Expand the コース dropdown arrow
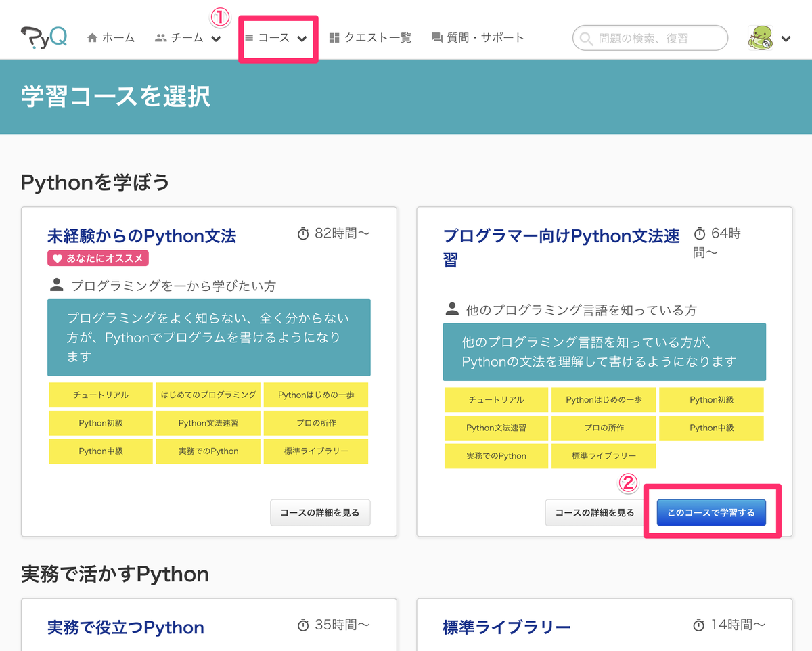The image size is (812, 651). click(302, 39)
